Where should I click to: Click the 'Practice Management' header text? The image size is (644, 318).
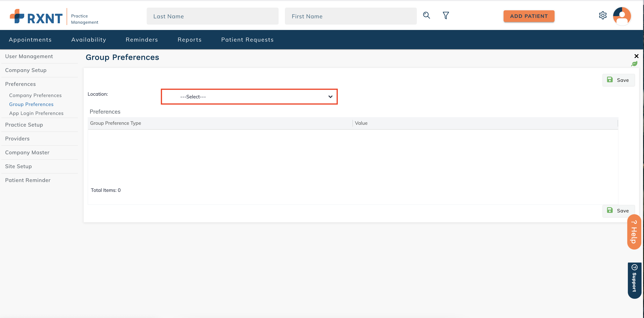tap(85, 19)
